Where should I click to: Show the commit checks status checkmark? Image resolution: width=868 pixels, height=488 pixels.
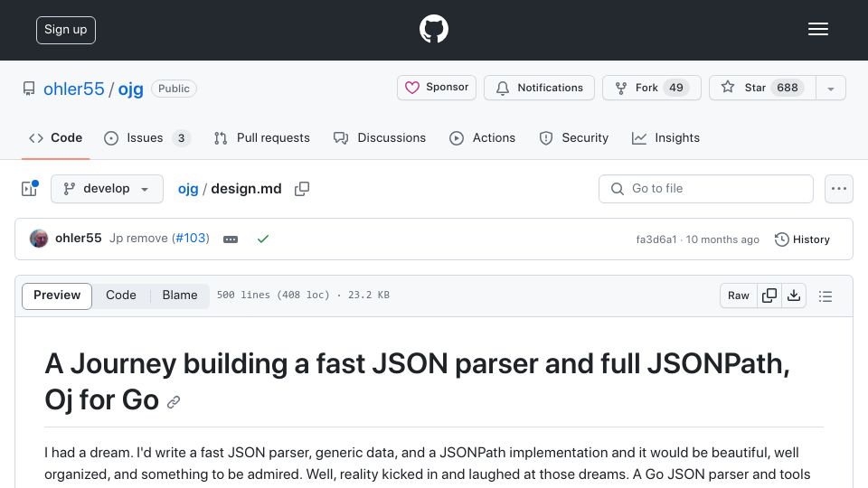pyautogui.click(x=263, y=239)
